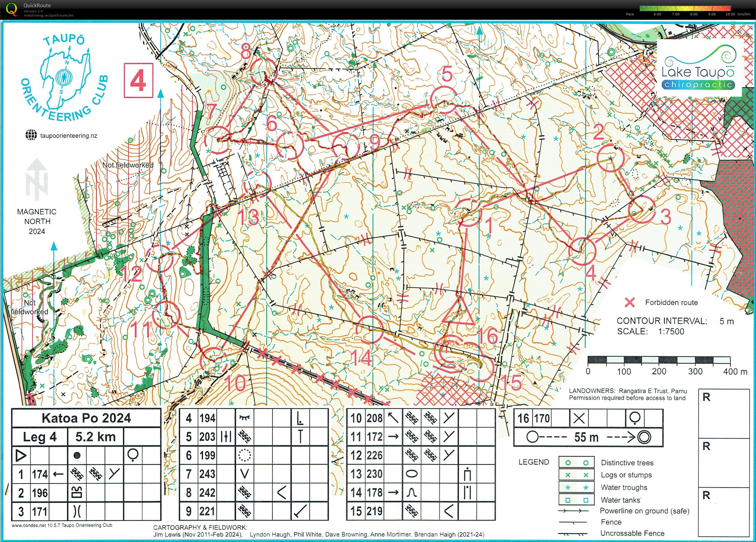Click control code 208 in description table
Screen dimensions: 756x542
coord(375,418)
